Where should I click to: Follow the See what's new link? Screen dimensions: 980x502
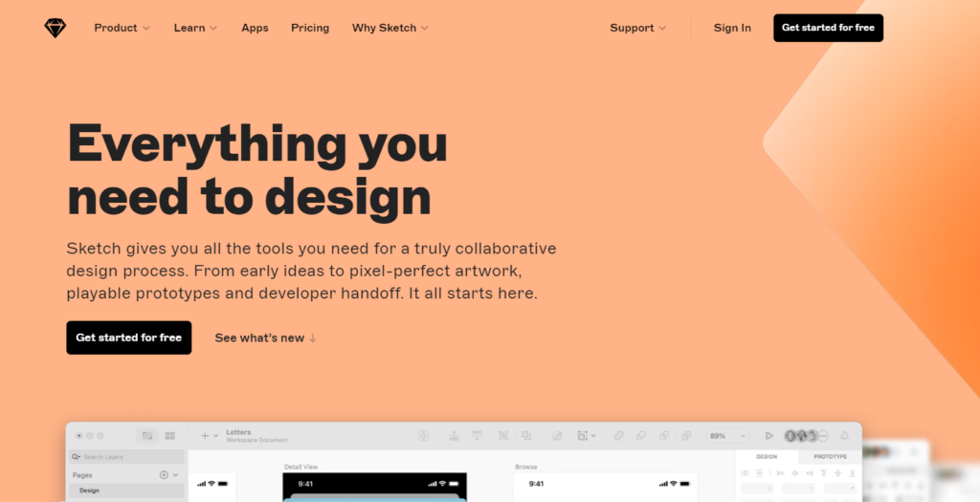click(x=266, y=338)
